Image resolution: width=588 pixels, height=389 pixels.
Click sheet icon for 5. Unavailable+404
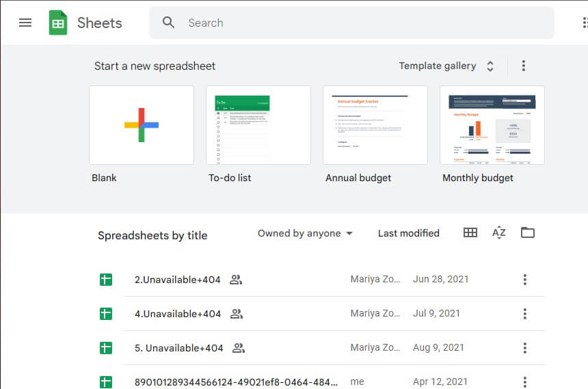[x=106, y=348]
